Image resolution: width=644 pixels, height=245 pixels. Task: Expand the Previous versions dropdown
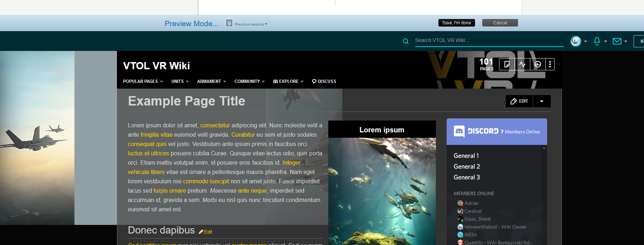pos(251,24)
